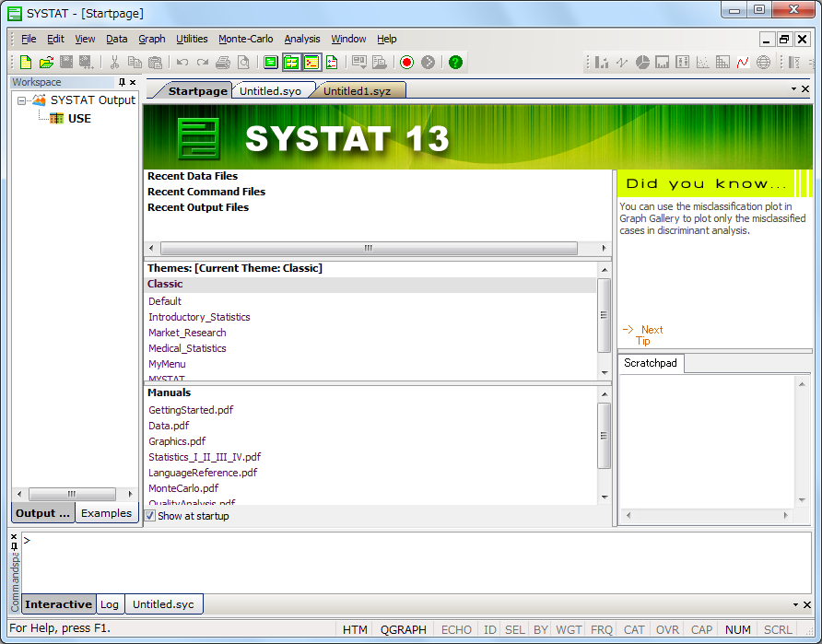Select the Introductory_Statistics theme
The width and height of the screenshot is (822, 644).
(x=199, y=317)
